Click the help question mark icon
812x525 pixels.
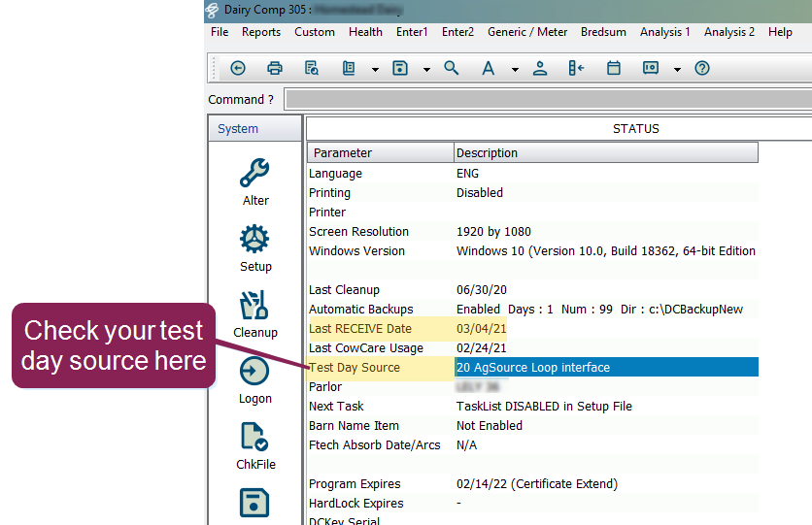(702, 68)
